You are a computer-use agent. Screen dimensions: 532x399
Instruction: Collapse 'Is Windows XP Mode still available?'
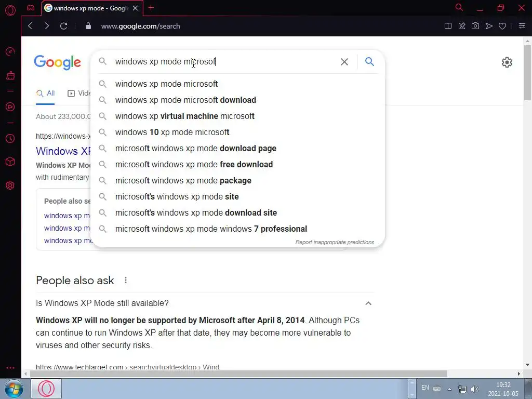pos(368,303)
